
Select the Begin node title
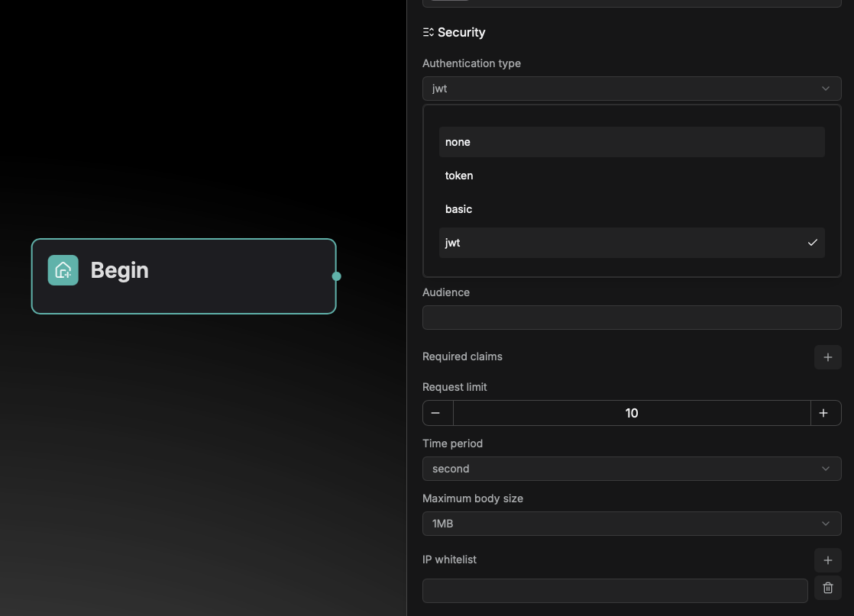click(120, 270)
